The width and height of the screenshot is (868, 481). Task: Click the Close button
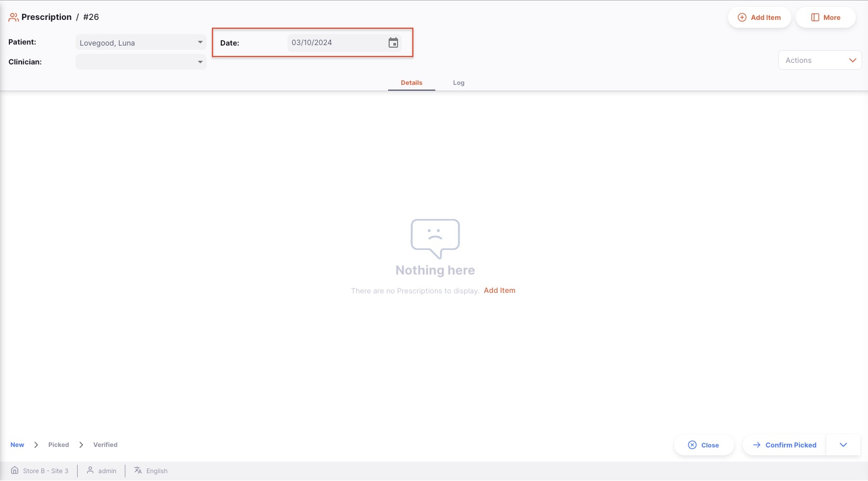[703, 445]
